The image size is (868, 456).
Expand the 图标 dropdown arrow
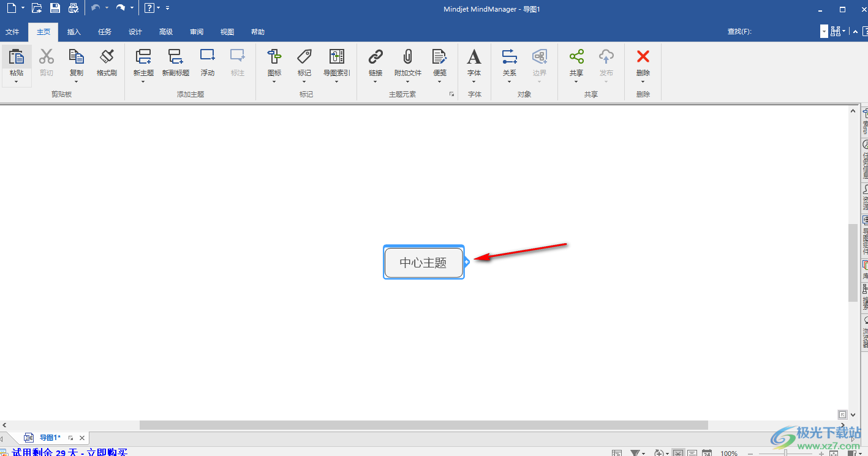[274, 81]
